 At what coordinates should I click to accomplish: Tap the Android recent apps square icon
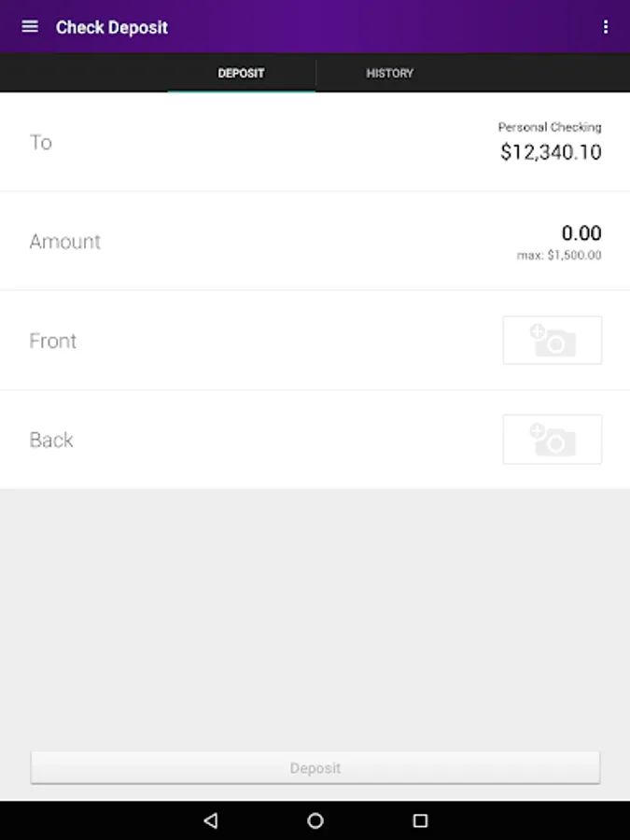coord(421,820)
